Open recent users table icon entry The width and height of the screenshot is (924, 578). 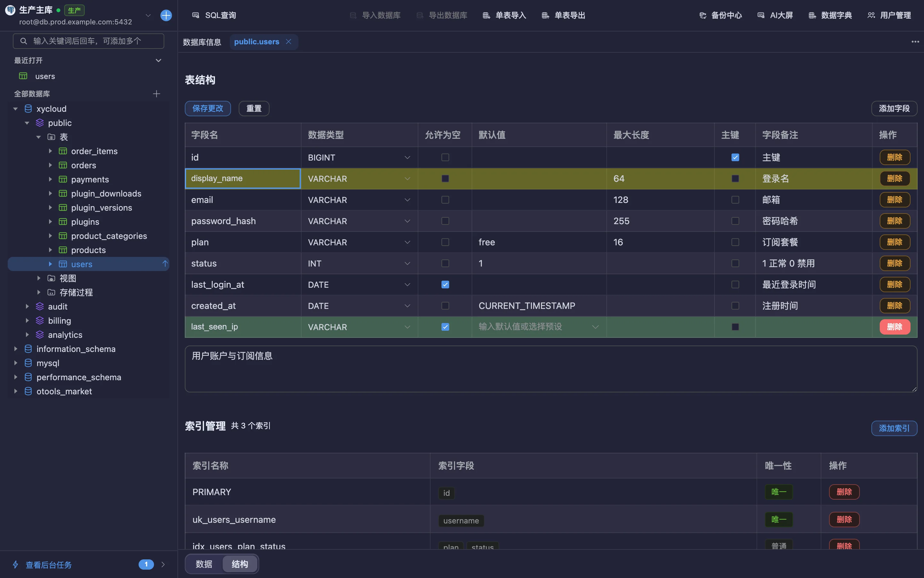tap(23, 76)
